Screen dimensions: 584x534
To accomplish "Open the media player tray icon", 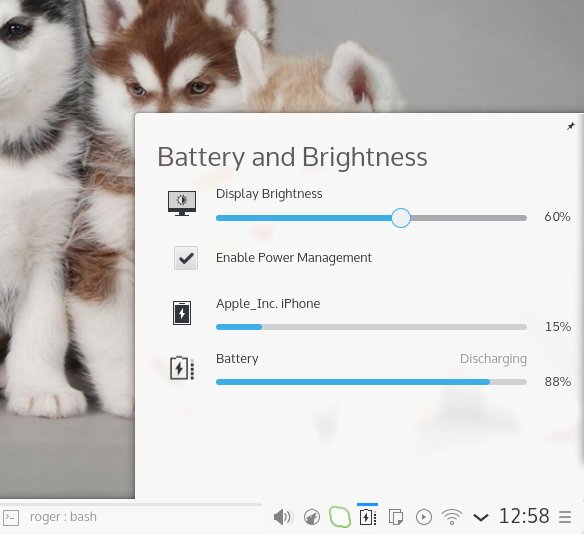I will click(423, 517).
